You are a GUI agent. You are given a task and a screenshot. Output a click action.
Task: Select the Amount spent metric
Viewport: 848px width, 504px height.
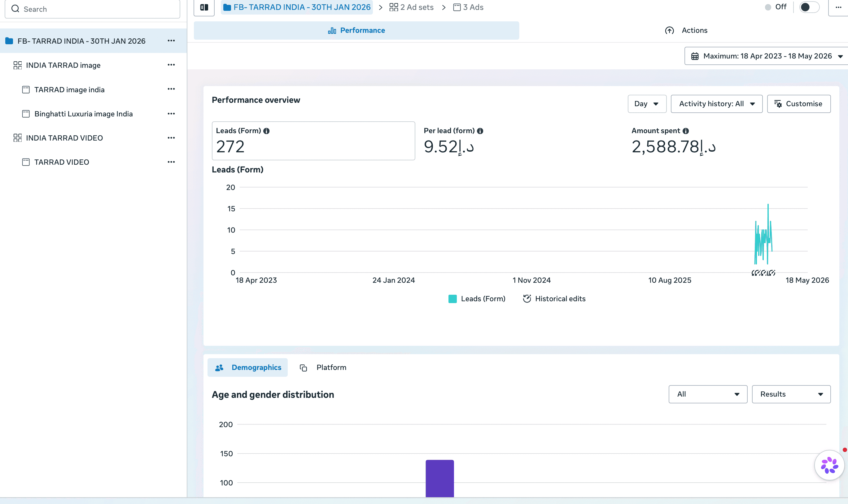(x=673, y=141)
